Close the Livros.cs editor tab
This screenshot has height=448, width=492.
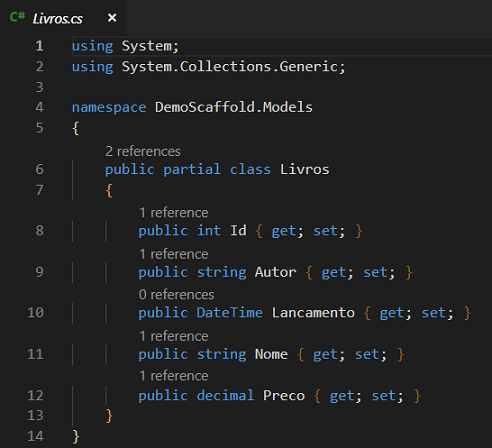point(112,18)
